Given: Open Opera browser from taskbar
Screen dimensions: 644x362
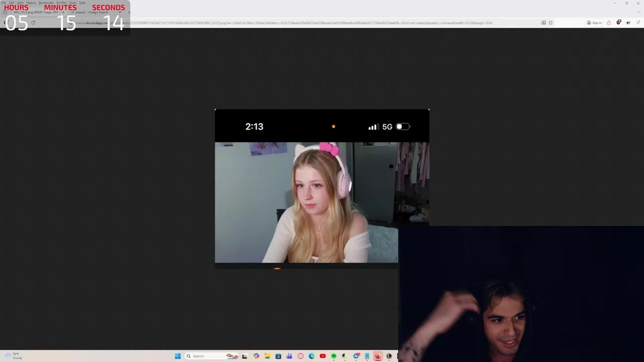Looking at the screenshot, I should coord(300,356).
